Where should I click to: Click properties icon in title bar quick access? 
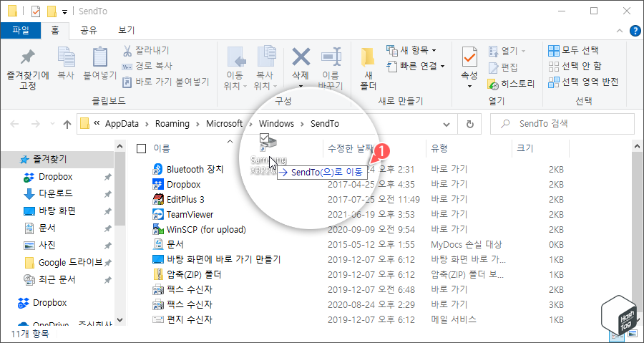coord(36,11)
